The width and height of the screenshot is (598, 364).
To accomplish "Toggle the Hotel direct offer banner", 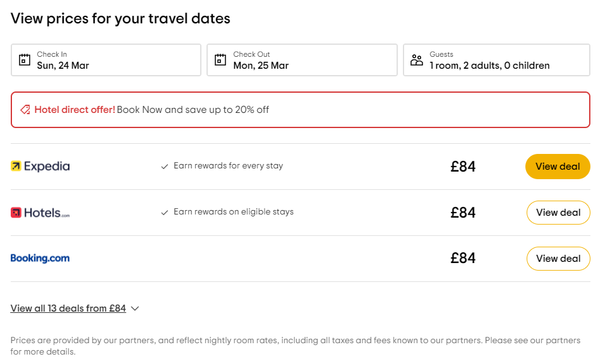I will tap(300, 109).
